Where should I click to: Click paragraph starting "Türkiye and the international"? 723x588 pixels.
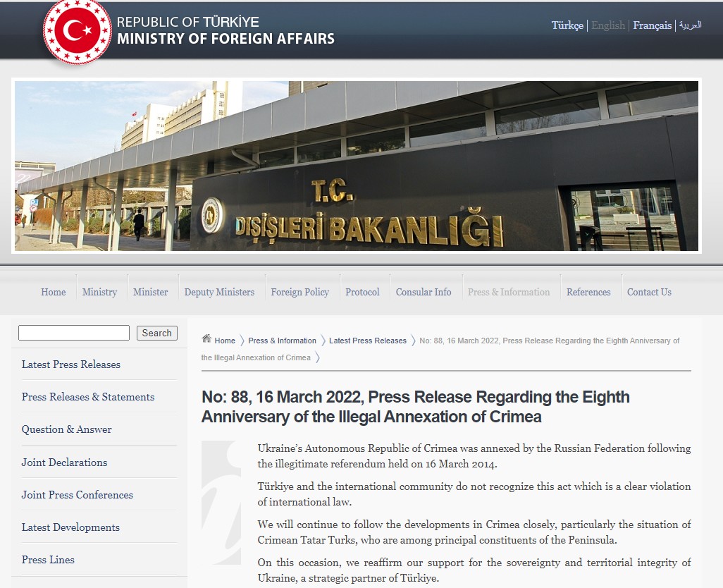click(x=474, y=494)
